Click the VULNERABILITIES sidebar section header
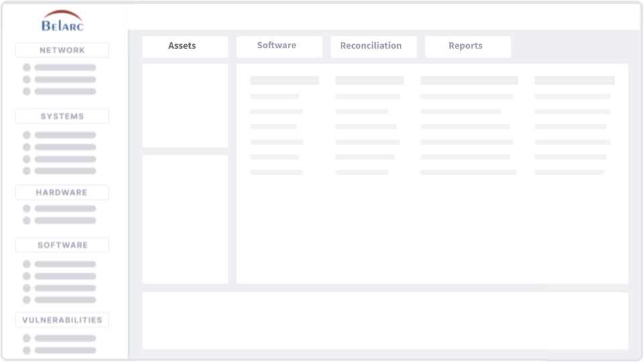644x362 pixels. click(x=62, y=320)
